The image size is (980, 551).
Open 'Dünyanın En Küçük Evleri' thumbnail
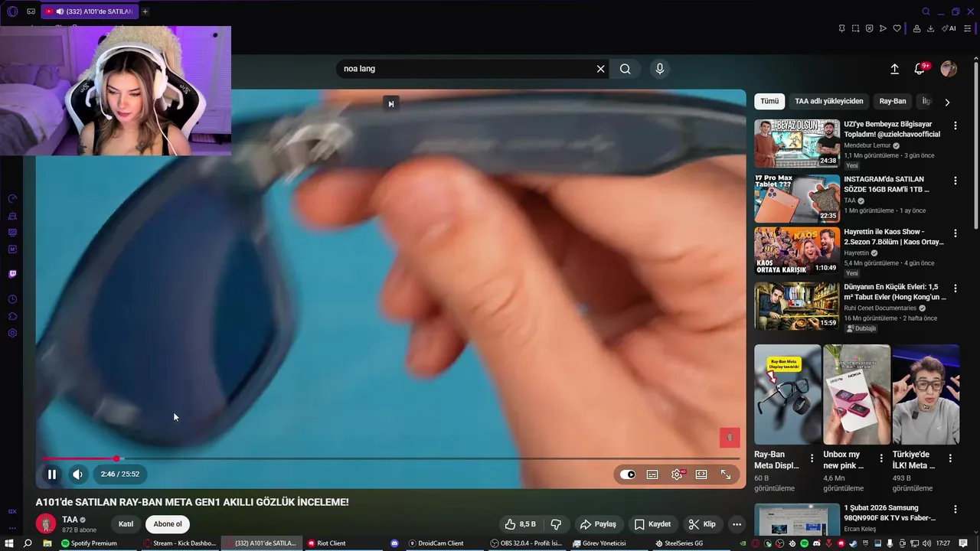tap(797, 307)
